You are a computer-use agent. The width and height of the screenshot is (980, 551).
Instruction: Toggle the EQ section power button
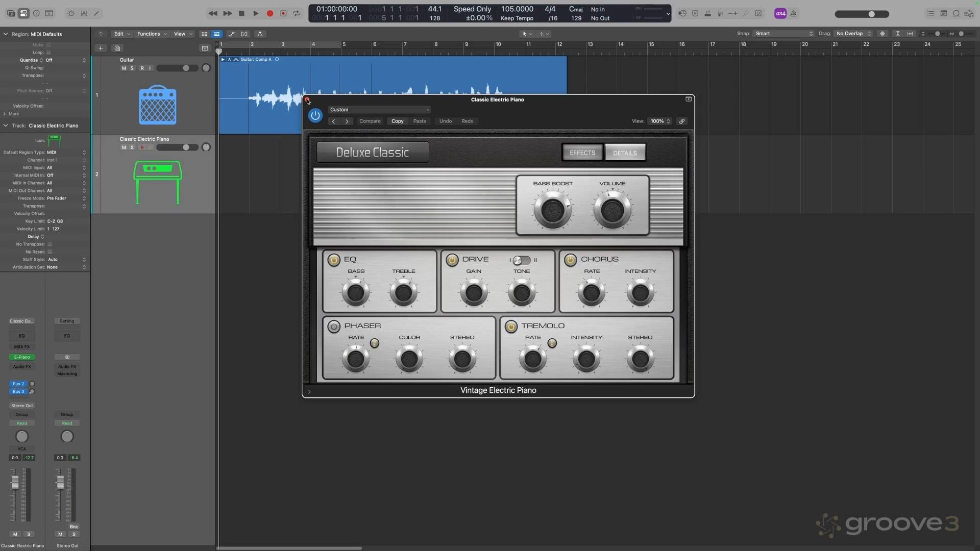click(x=334, y=260)
